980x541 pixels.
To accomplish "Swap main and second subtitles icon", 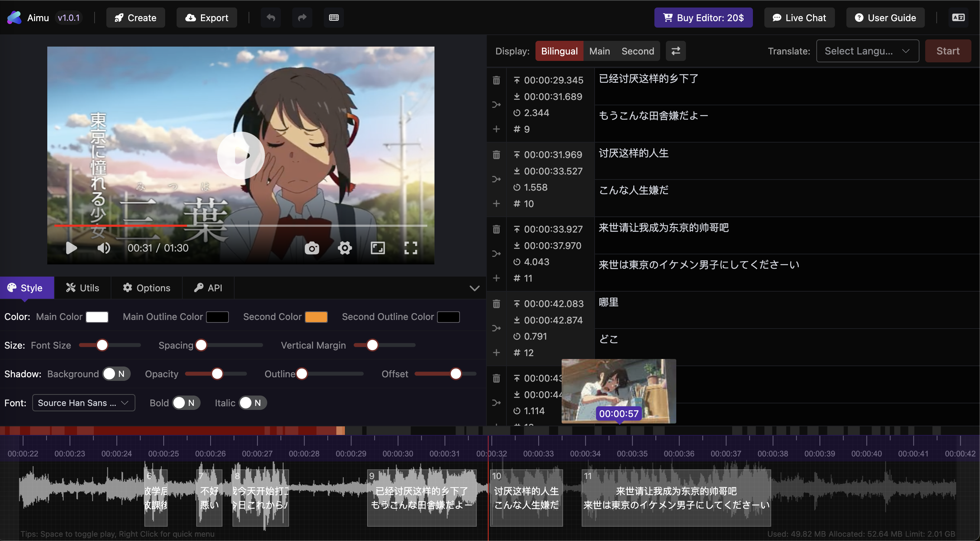I will tap(676, 51).
